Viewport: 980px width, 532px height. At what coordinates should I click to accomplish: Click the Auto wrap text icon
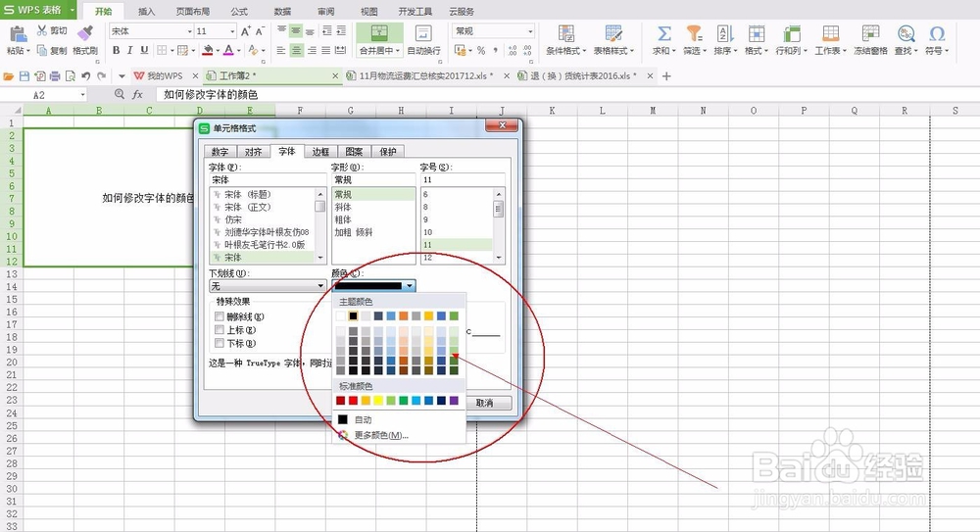(x=423, y=33)
